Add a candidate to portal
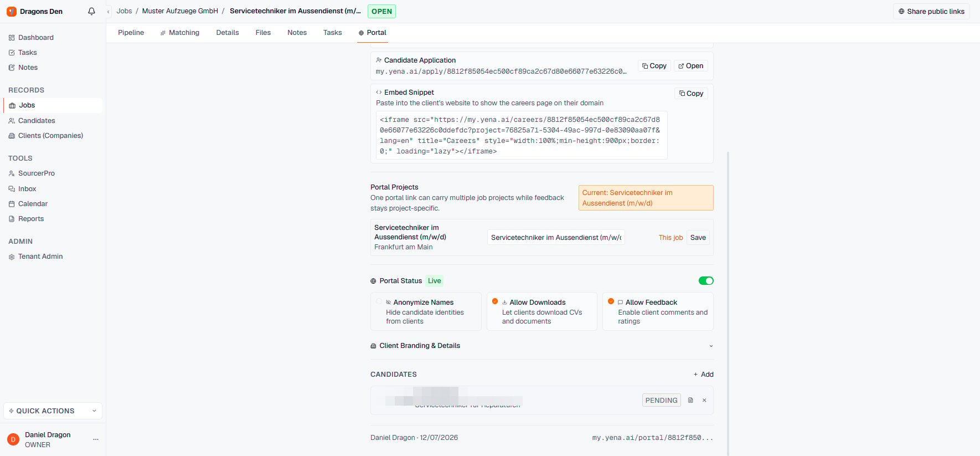This screenshot has width=980, height=456. [x=703, y=375]
